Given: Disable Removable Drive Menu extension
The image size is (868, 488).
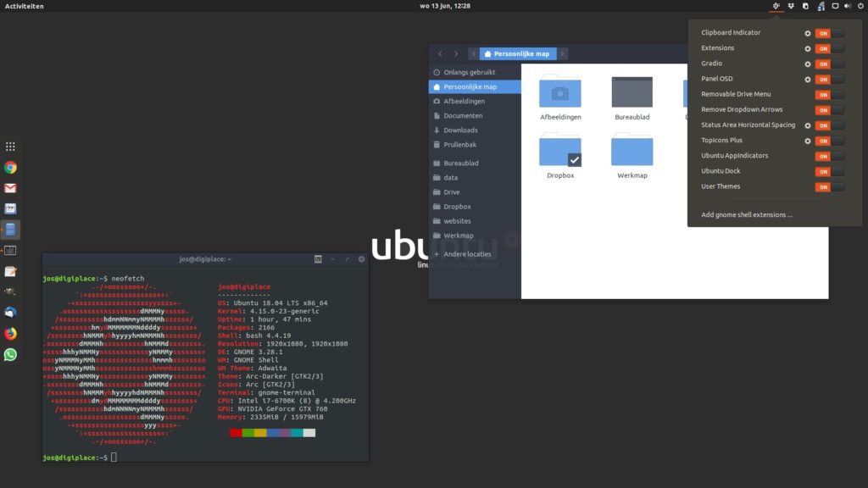Looking at the screenshot, I should 829,95.
